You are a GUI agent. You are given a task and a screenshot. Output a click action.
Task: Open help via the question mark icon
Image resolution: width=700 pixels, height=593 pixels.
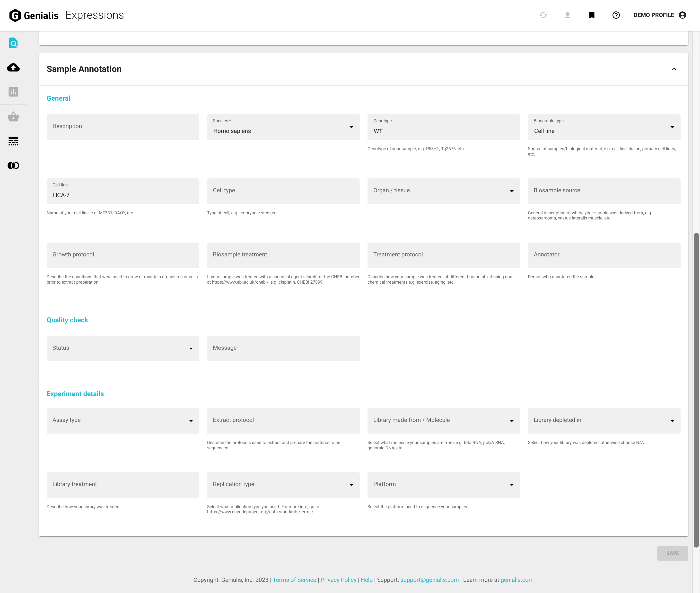(x=616, y=15)
